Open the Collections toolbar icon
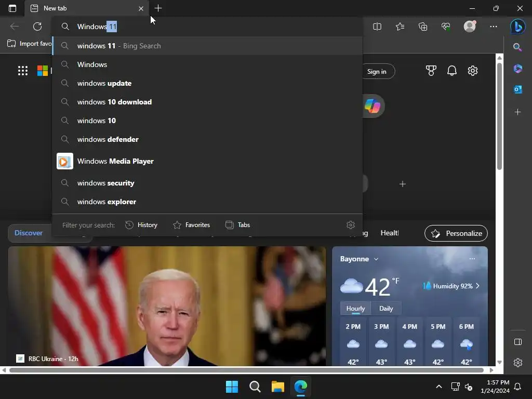 pos(423,26)
